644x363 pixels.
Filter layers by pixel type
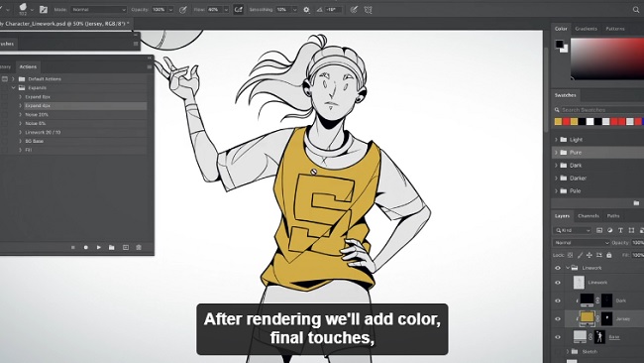[599, 230]
